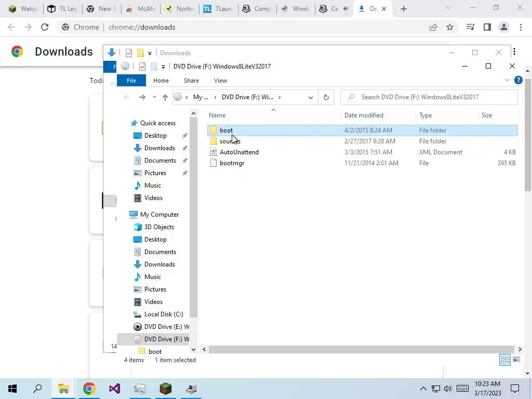Viewport: 532px width, 399px height.
Task: Select the sources folder row
Action: tap(362, 141)
